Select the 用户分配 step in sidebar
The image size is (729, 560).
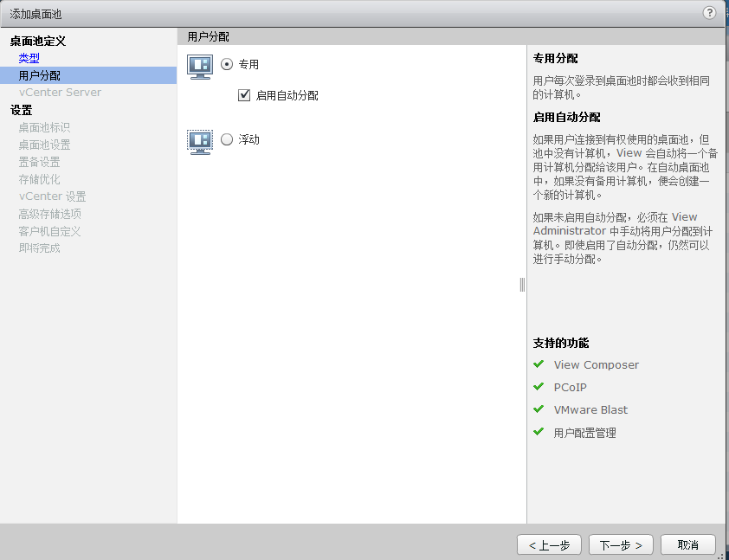coord(88,75)
